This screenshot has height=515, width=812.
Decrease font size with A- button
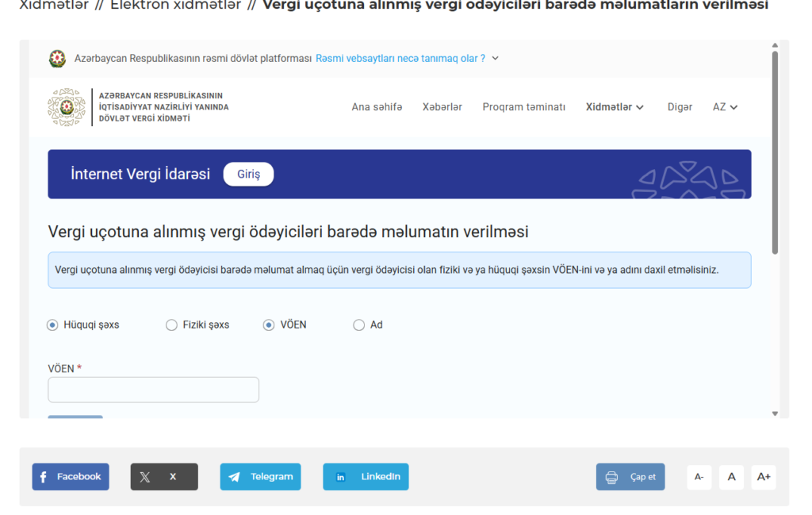(699, 477)
